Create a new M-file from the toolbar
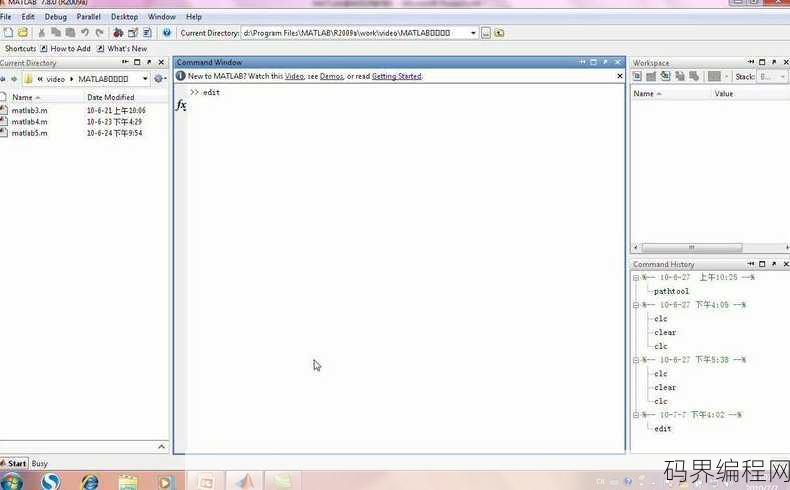Screen dimensions: 790x490 (9, 33)
